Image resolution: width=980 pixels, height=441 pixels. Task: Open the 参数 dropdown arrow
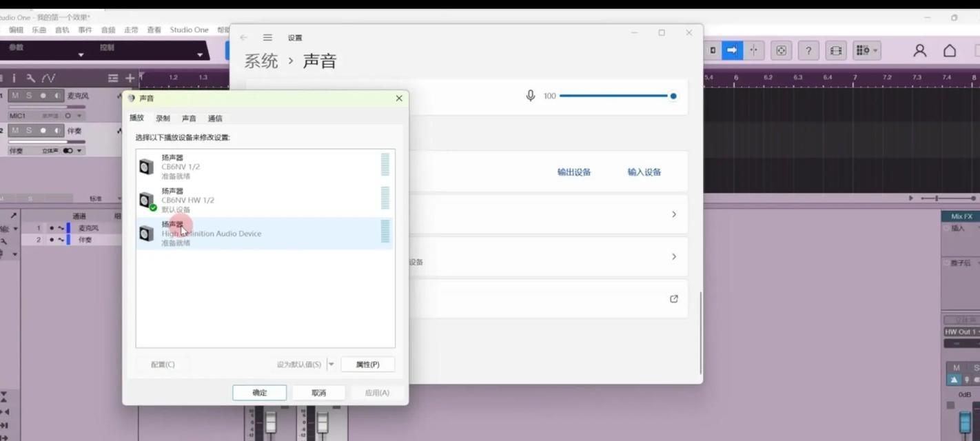point(81,54)
